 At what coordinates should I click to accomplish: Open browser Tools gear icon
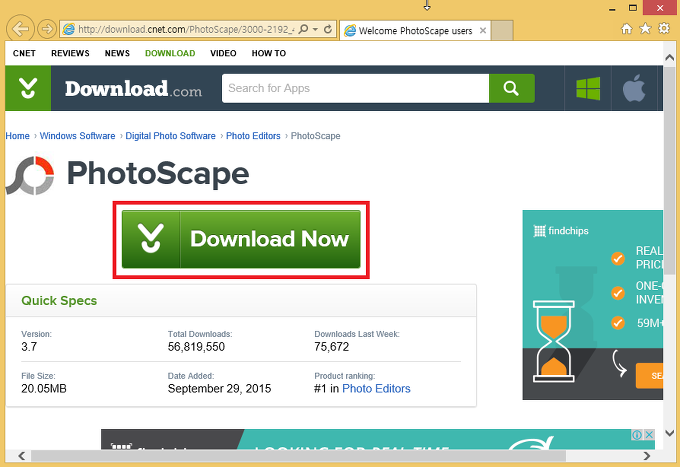[x=664, y=29]
